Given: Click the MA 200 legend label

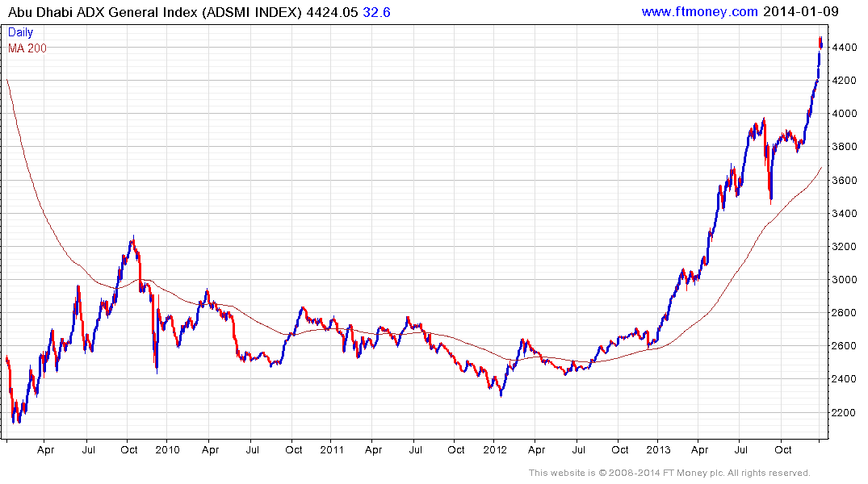Looking at the screenshot, I should (27, 48).
